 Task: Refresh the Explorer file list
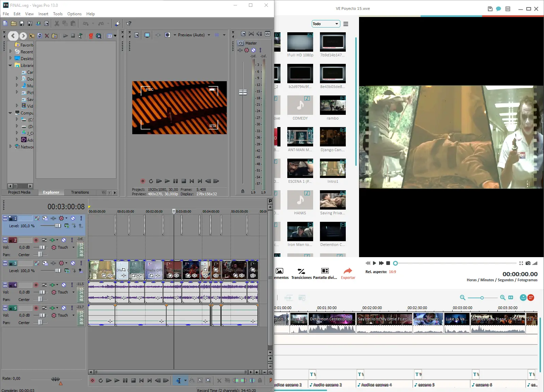tap(39, 36)
